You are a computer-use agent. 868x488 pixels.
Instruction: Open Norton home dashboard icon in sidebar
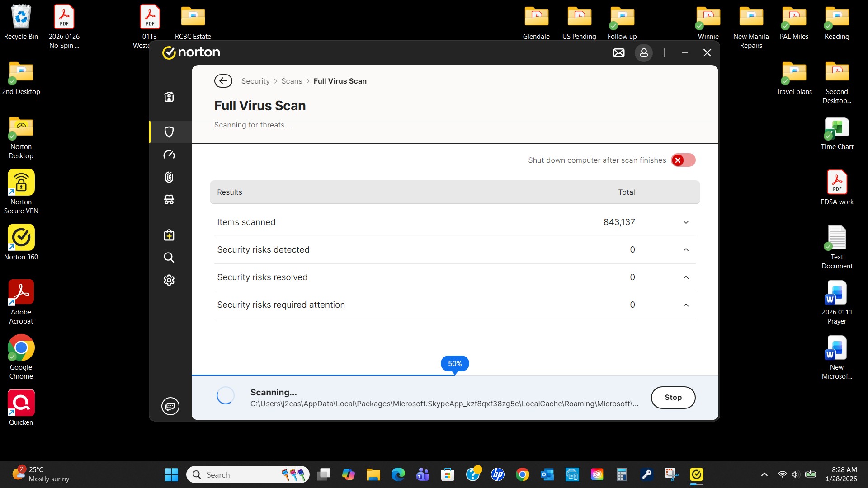pos(169,97)
